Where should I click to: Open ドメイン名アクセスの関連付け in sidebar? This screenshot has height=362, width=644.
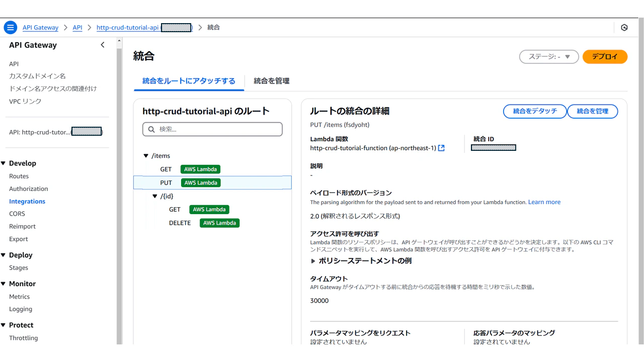[x=53, y=89]
